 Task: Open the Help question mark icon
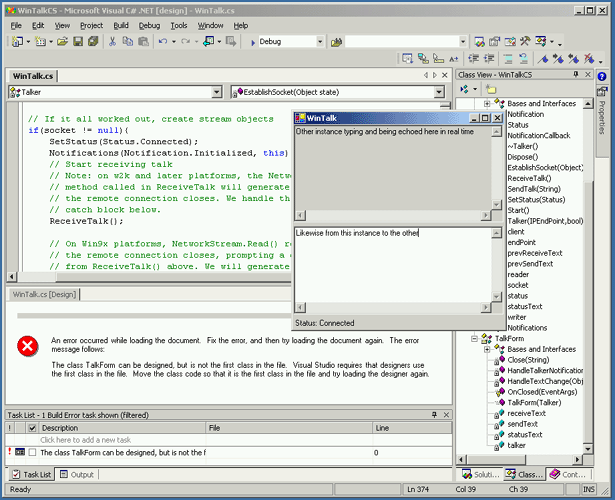602,76
